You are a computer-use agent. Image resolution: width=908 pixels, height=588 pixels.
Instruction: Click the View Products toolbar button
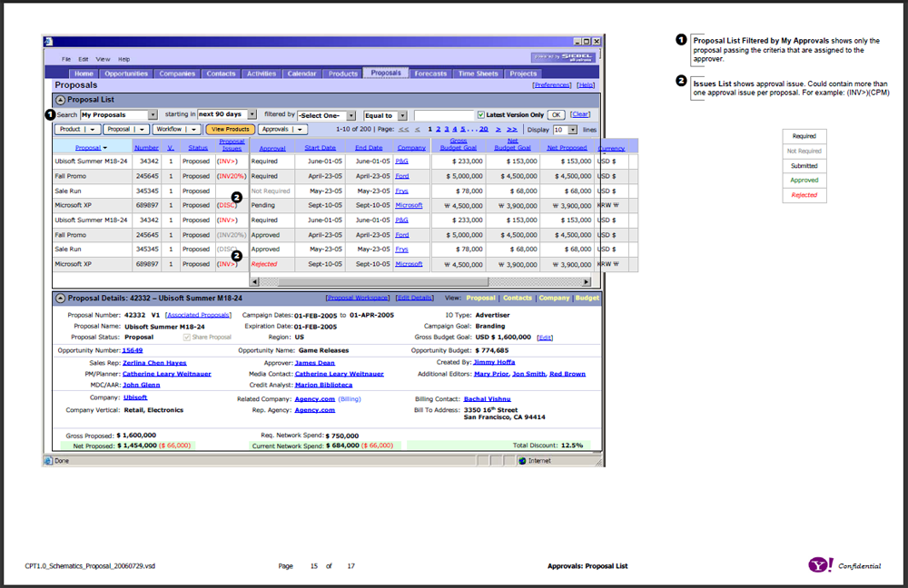232,129
